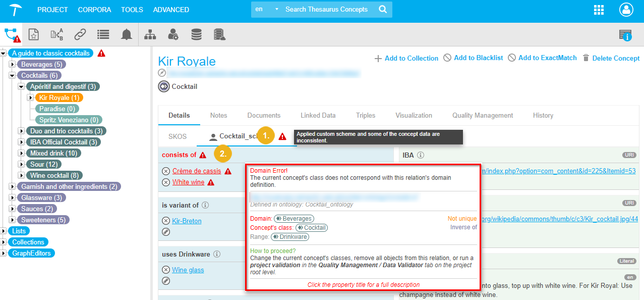Open the language dropdown 'en'
Screen dimensions: 644x300
(x=267, y=10)
